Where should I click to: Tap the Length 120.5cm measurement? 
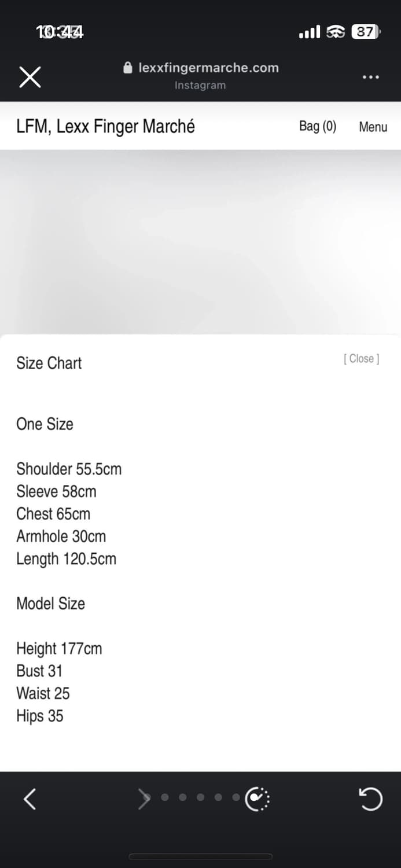pos(66,559)
